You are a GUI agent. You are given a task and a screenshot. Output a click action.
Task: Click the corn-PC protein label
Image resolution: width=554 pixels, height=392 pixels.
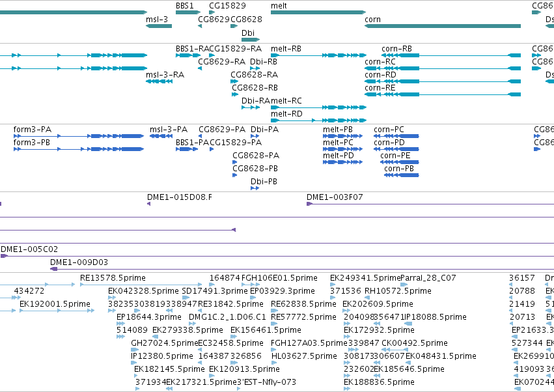coord(389,130)
